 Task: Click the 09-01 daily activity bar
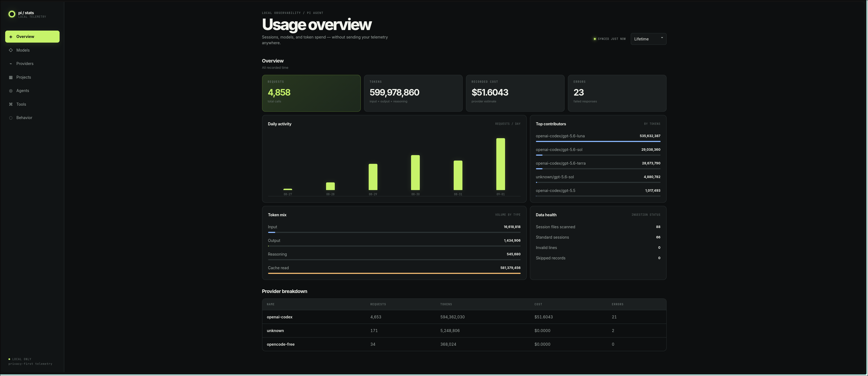click(500, 164)
